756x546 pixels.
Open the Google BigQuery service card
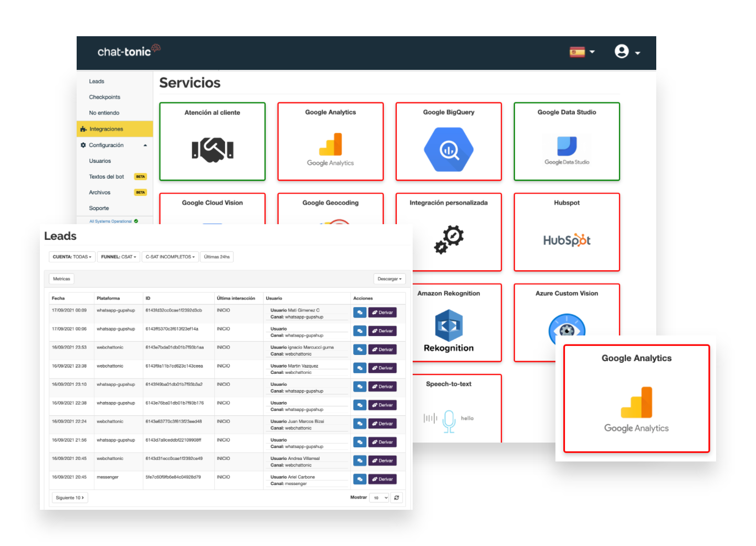click(449, 141)
